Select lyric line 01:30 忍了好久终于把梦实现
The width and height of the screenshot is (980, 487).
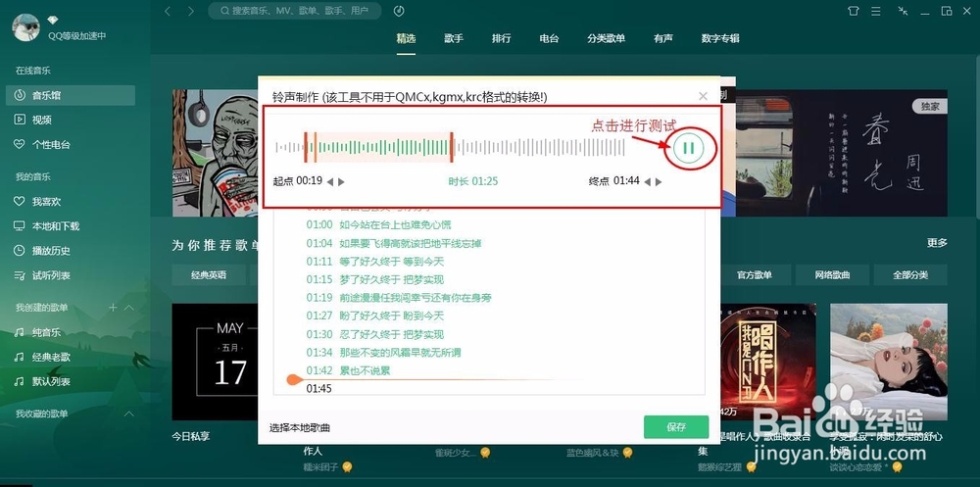pos(375,334)
